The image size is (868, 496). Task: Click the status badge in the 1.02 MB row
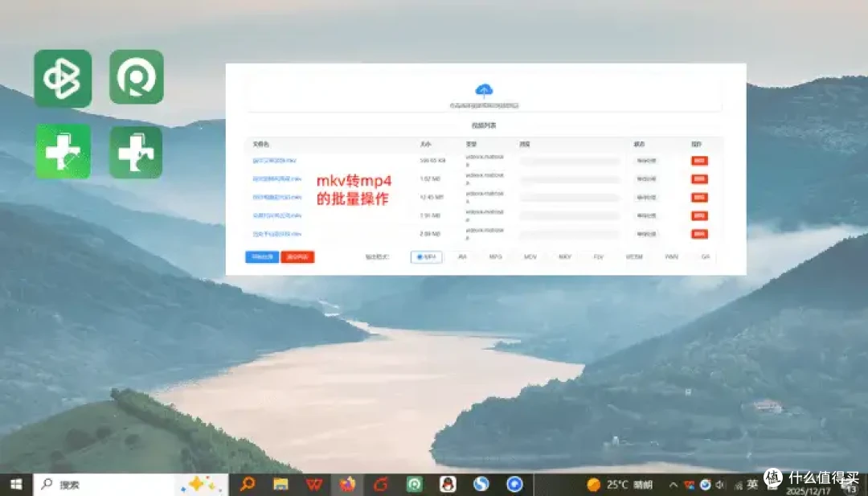pos(646,178)
